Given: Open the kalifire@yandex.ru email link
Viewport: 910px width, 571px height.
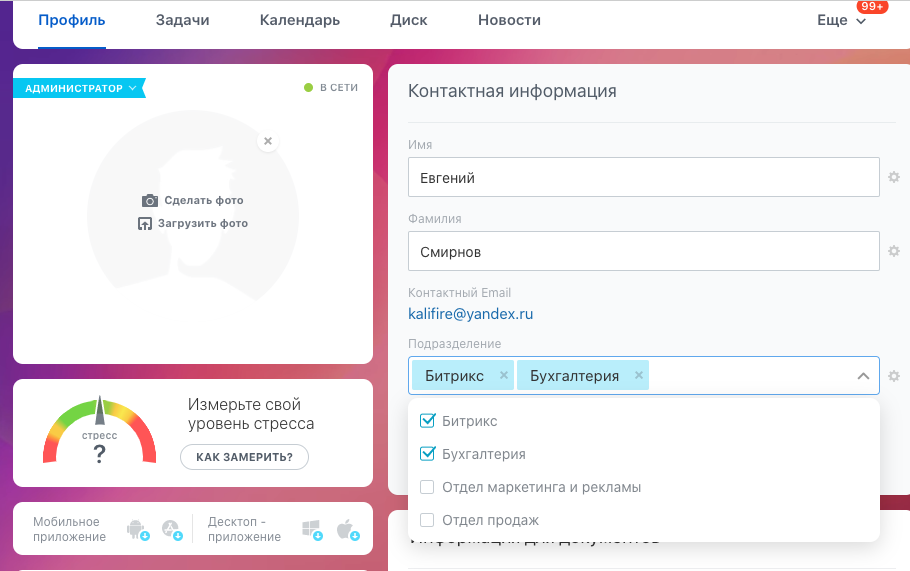Looking at the screenshot, I should point(471,314).
